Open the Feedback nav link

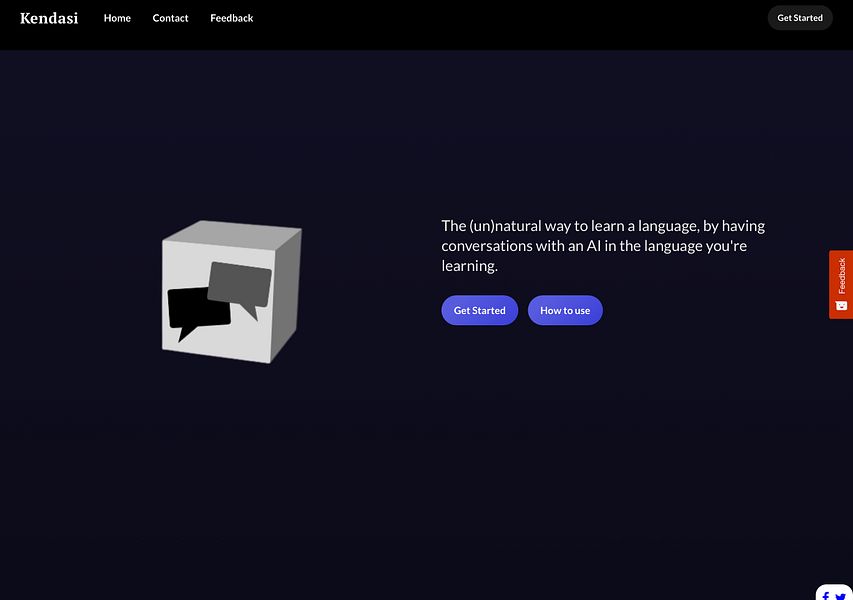click(232, 18)
